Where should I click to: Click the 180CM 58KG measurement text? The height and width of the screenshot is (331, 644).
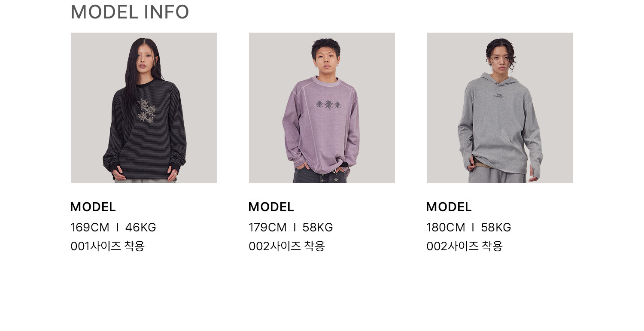point(469,228)
